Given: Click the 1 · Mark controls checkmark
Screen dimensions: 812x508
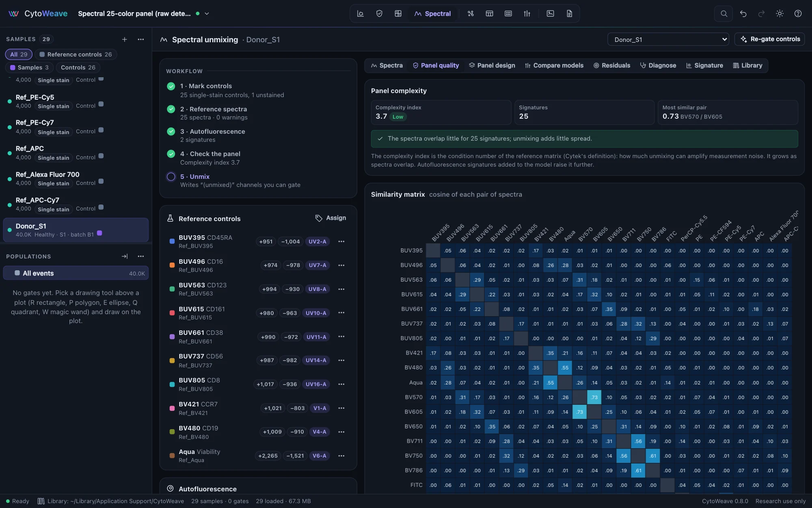Looking at the screenshot, I should (x=171, y=86).
